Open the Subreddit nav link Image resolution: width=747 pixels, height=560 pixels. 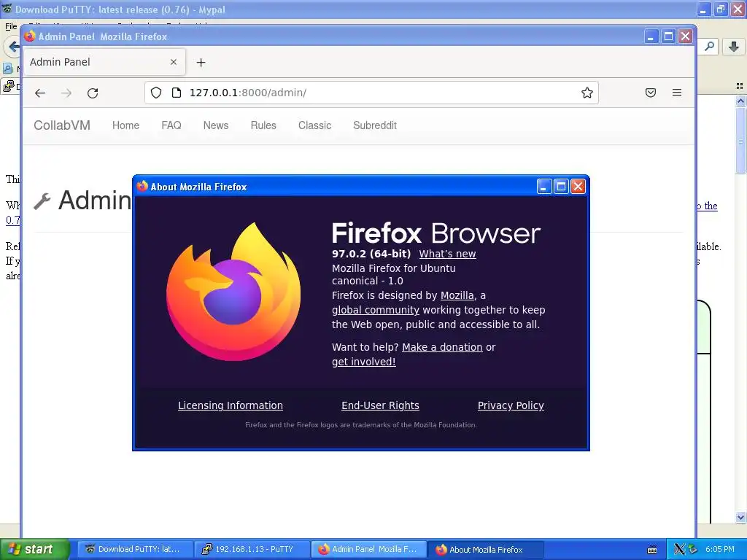(375, 125)
